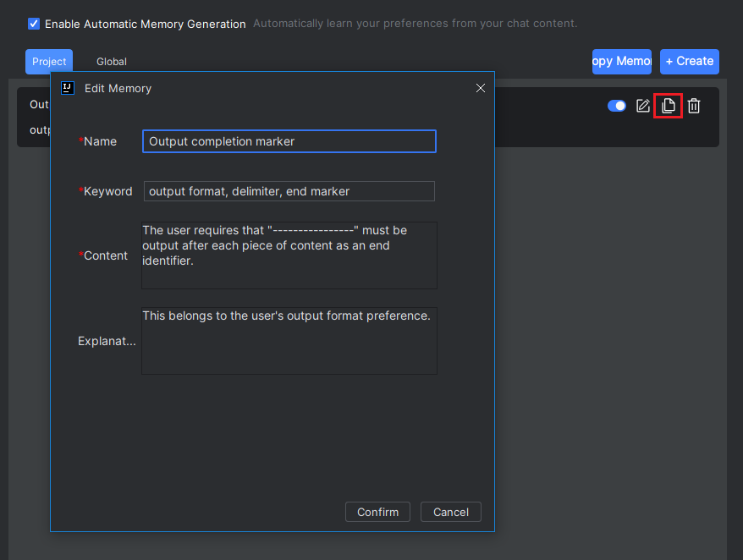Screen dimensions: 743x560
Task: Toggle the memory enabled switch off
Action: tap(616, 106)
